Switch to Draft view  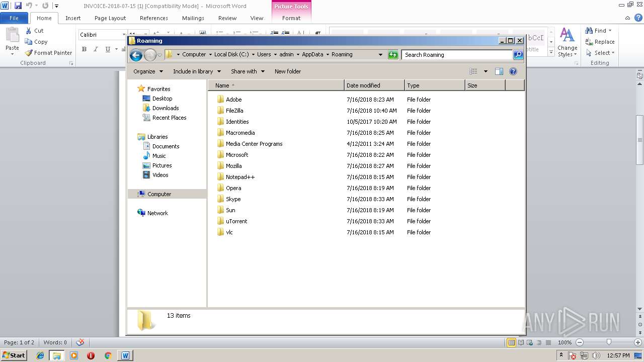pyautogui.click(x=547, y=342)
